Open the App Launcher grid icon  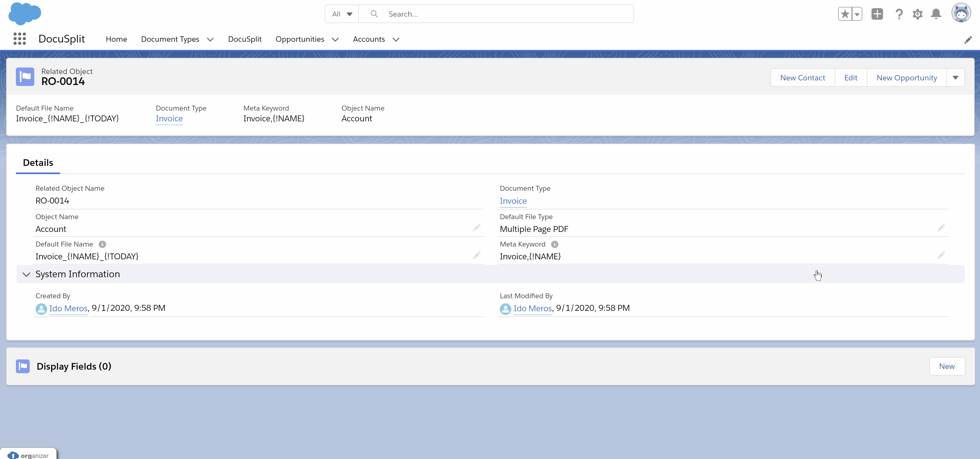[x=19, y=39]
